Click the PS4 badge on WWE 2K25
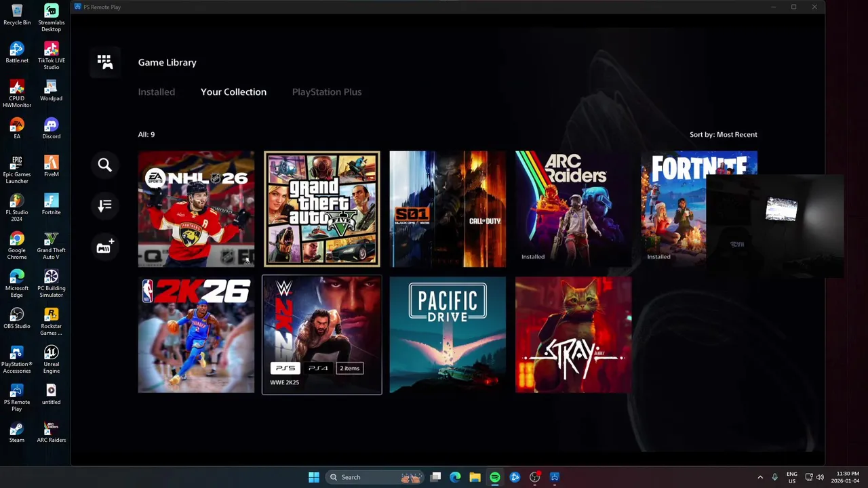 [318, 368]
